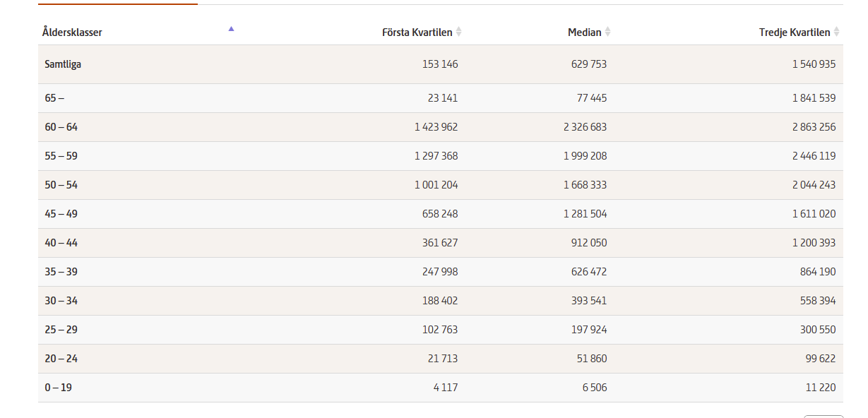Click the sort arrows beside Tredje Kvartilen
Image resolution: width=868 pixels, height=418 pixels.
pyautogui.click(x=836, y=32)
